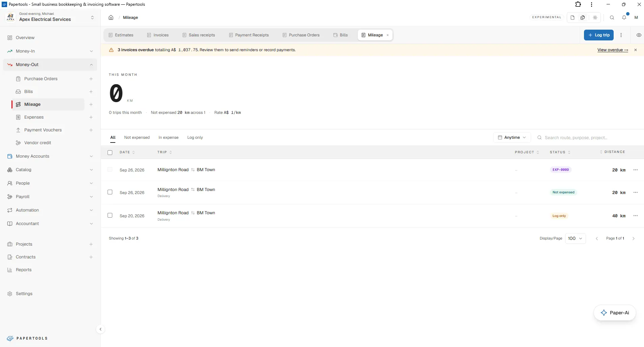Expand the Money Accounts section
Viewport: 644px width, 347px height.
tap(50, 156)
